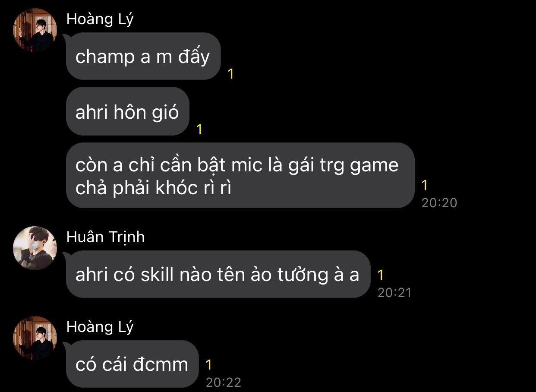The width and height of the screenshot is (536, 392).
Task: Tap yellow reaction count above the 20:21 timestamp
Action: click(381, 275)
